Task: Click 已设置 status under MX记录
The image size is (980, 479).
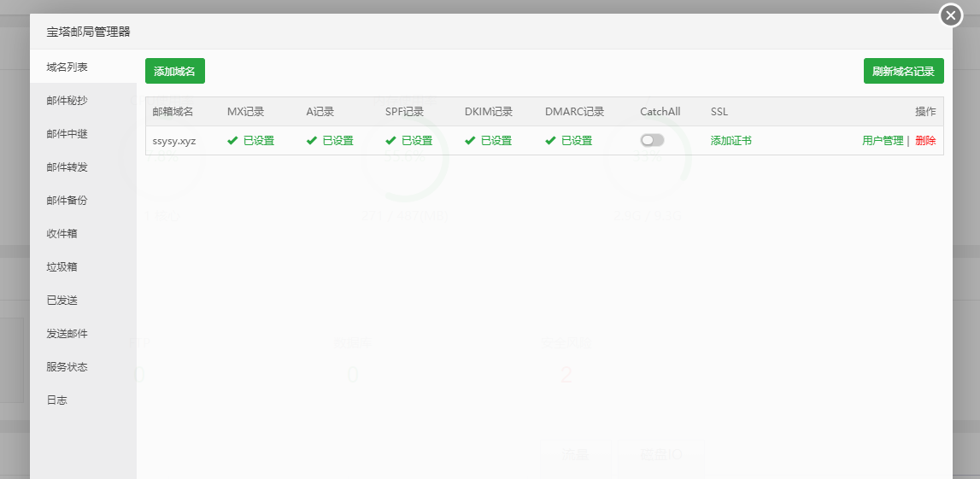Action: (259, 141)
